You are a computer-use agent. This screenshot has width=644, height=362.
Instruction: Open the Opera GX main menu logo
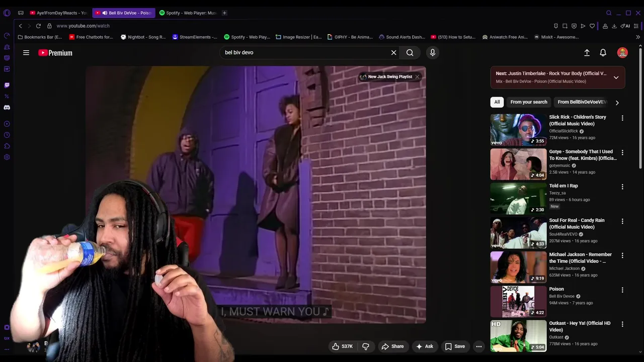[x=7, y=13]
